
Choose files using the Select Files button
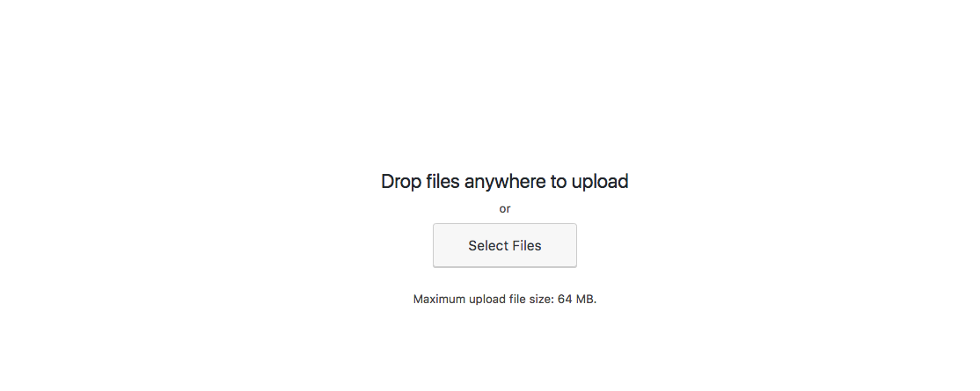[504, 245]
